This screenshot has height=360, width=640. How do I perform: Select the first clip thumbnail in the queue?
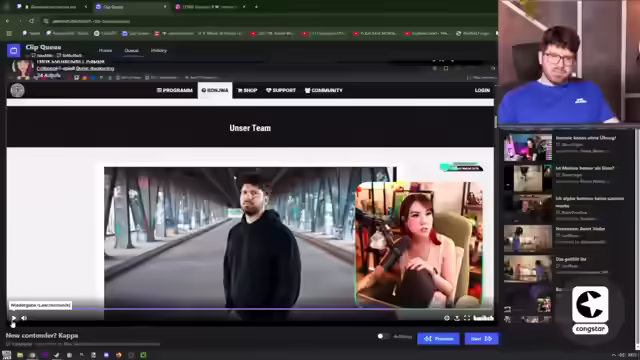(528, 147)
